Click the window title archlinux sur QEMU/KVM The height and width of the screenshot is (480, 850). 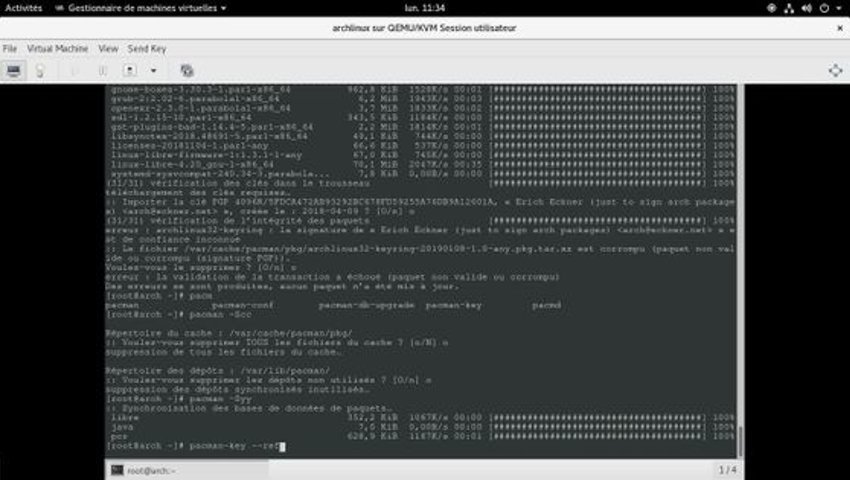pos(424,28)
